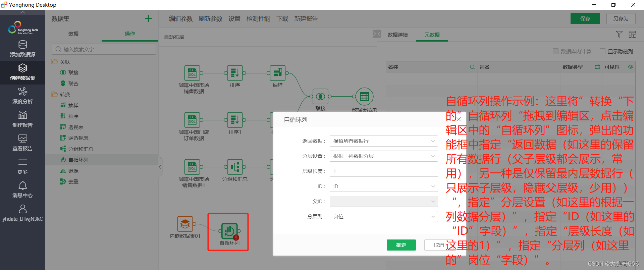Select the 排序 node on canvas
The height and width of the screenshot is (270, 644).
235,73
